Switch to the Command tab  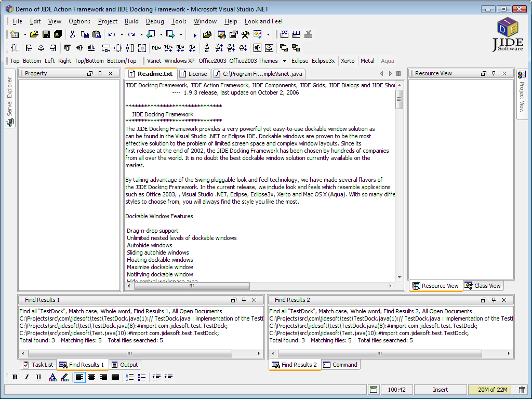tap(340, 365)
